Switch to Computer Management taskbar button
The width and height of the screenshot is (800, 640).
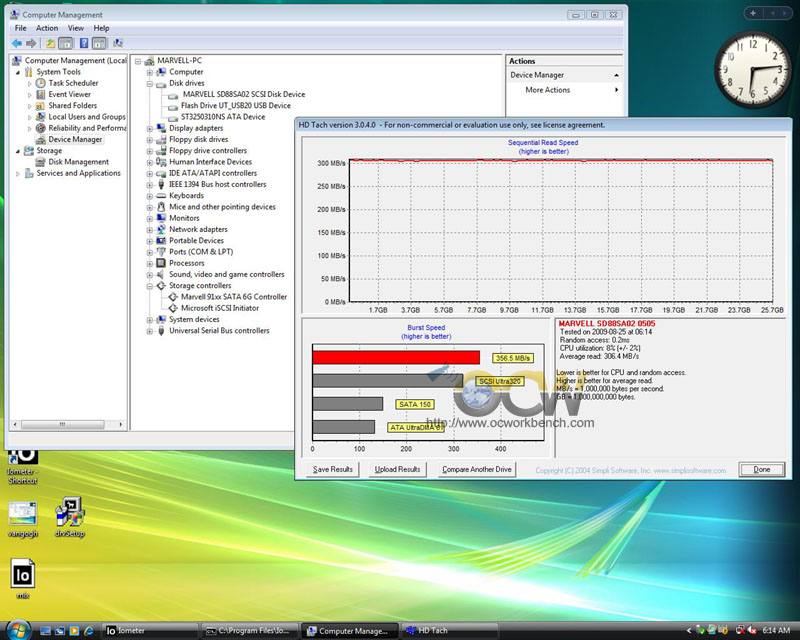point(349,631)
